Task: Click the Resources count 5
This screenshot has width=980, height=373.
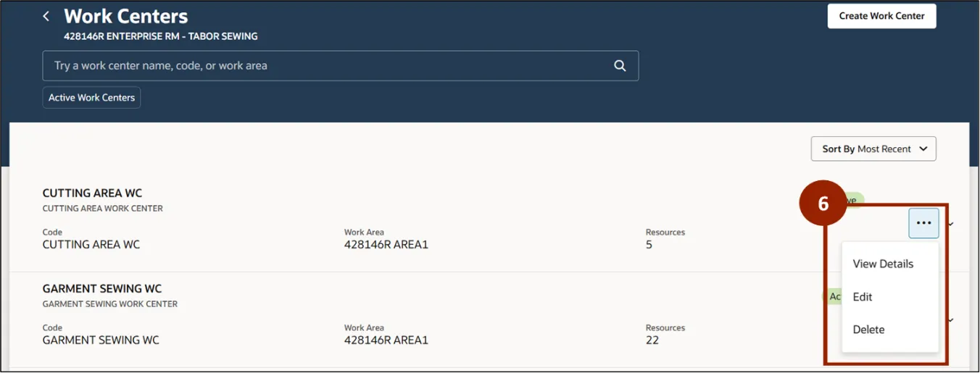Action: click(649, 245)
